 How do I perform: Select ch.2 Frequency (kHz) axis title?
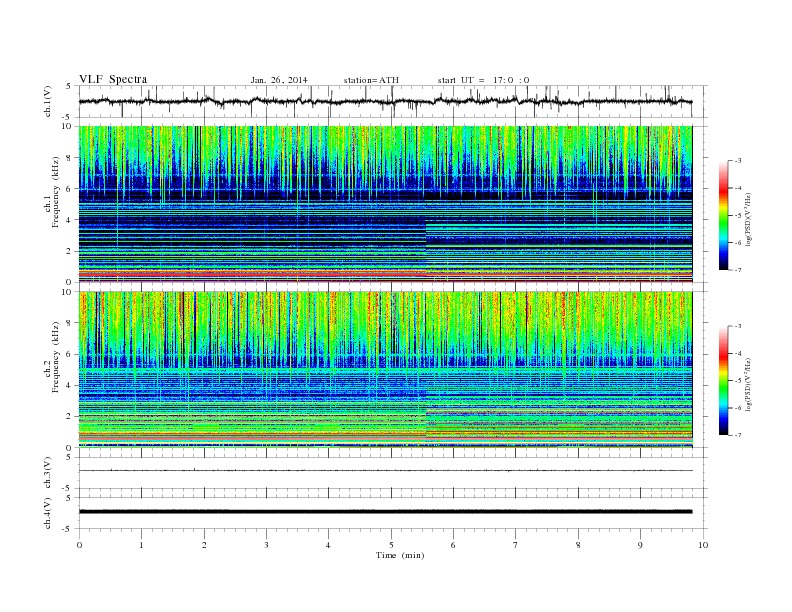52,356
